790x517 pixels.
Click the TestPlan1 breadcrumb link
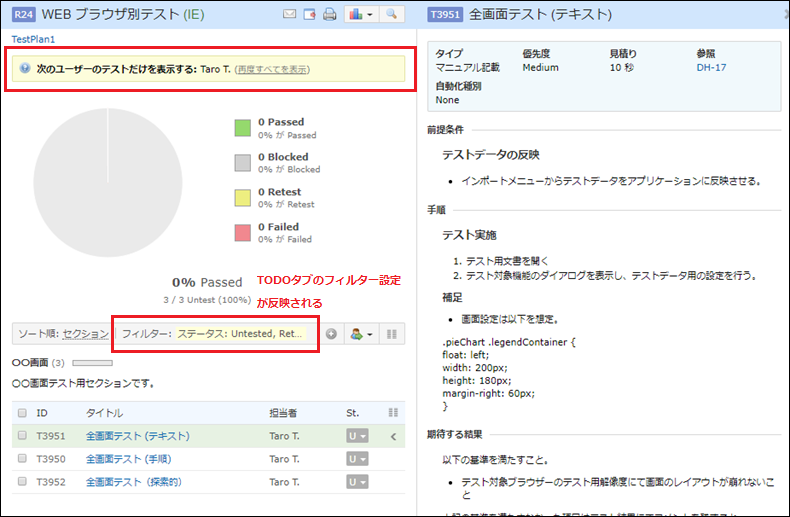(33, 39)
